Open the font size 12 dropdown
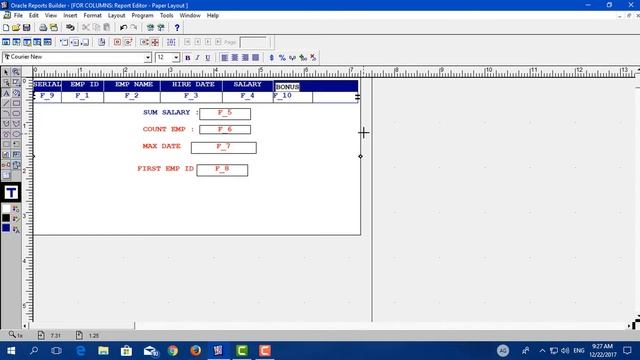This screenshot has height=360, width=640. click(176, 58)
